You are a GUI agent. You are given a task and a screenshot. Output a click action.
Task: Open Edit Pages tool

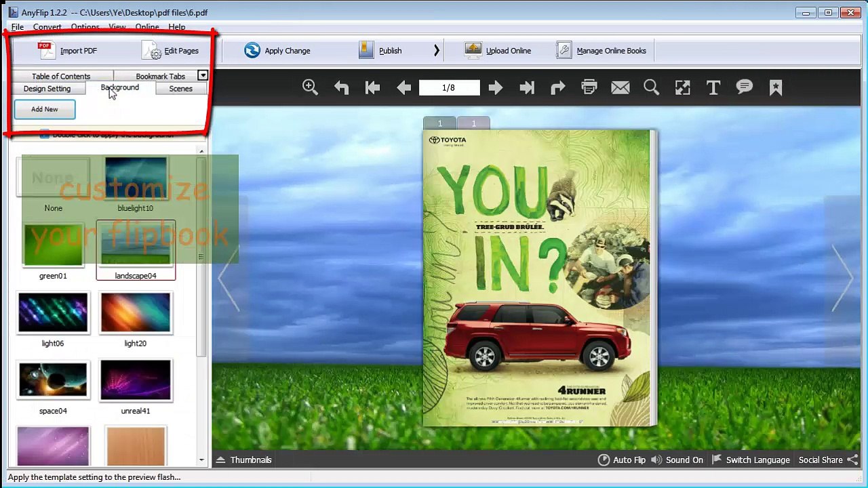point(171,51)
